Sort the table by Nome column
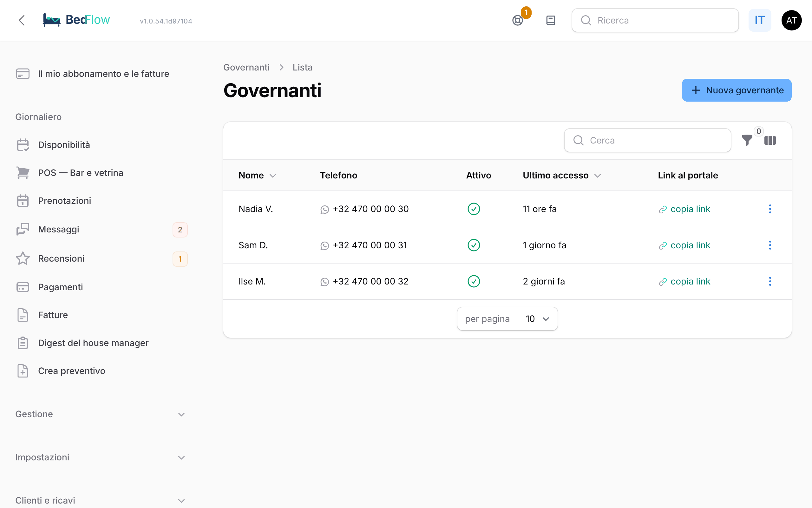 [257, 175]
